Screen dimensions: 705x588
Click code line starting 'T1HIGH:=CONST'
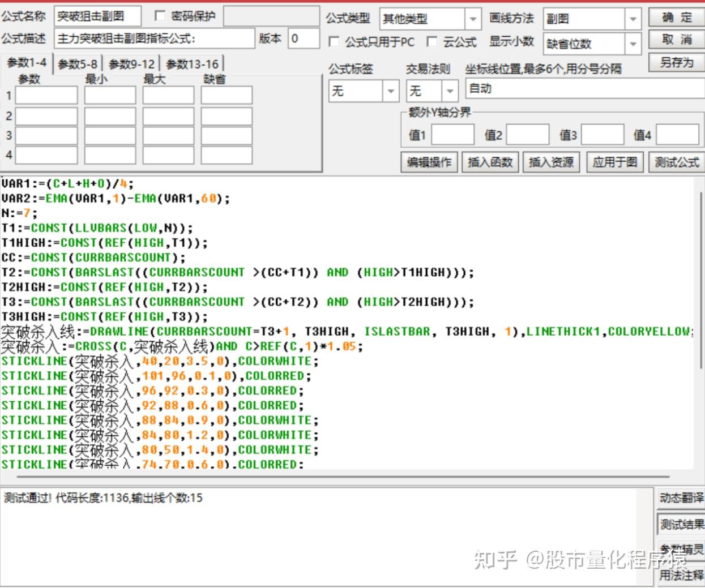point(104,243)
